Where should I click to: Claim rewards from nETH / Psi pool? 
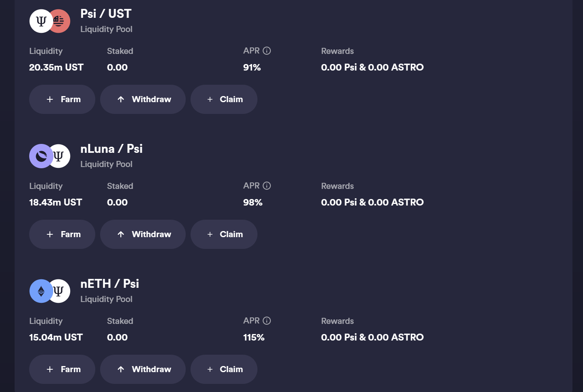click(224, 369)
